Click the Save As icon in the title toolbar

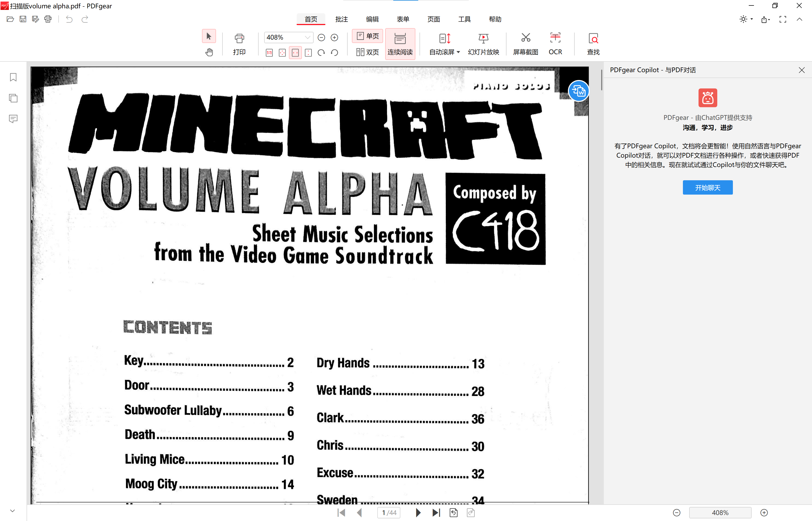click(35, 19)
